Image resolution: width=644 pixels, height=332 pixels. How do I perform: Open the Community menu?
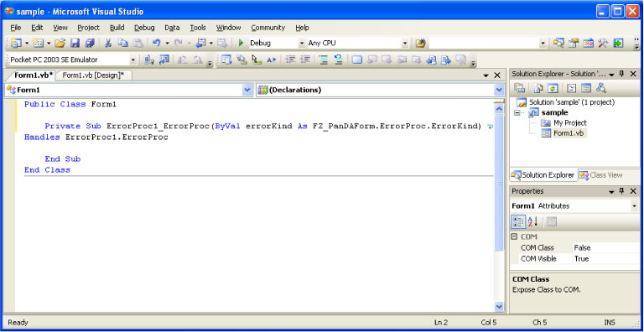click(267, 28)
